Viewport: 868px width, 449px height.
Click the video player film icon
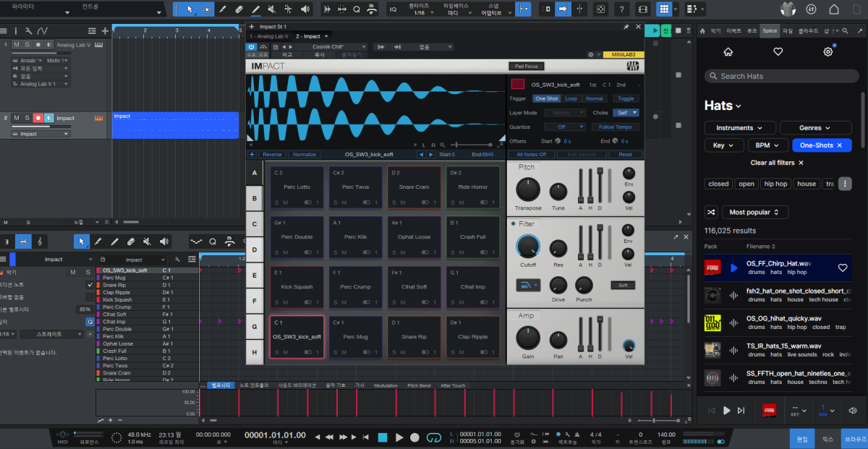point(643,9)
